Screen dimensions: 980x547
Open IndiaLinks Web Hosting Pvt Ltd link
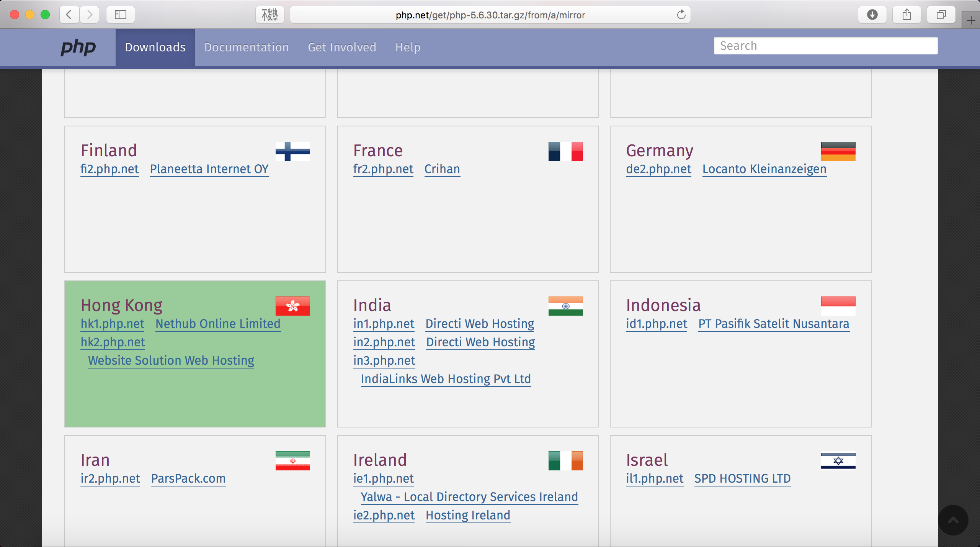(446, 379)
